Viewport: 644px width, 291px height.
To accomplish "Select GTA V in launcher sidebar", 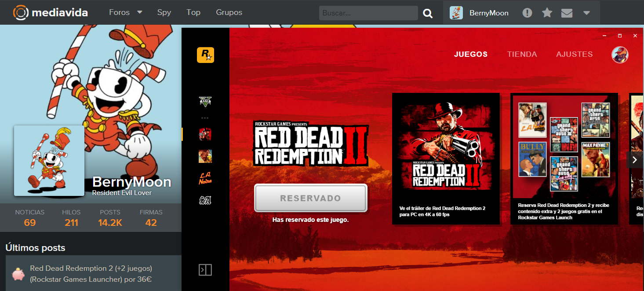I will tap(205, 101).
